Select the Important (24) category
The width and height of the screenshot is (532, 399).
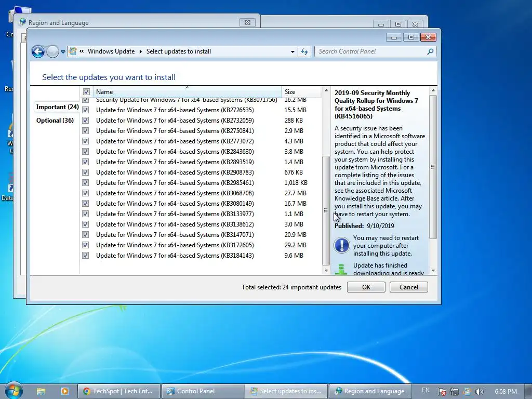(x=57, y=107)
